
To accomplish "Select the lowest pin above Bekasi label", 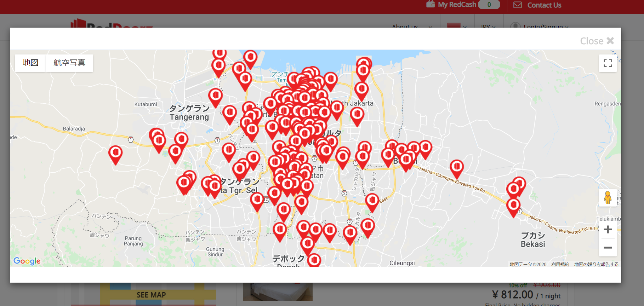I will tap(513, 208).
